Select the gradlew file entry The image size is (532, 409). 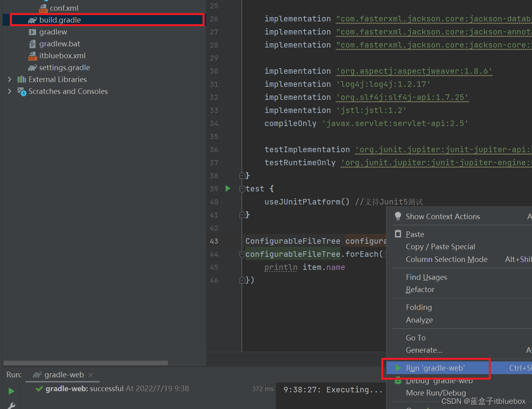[x=53, y=32]
